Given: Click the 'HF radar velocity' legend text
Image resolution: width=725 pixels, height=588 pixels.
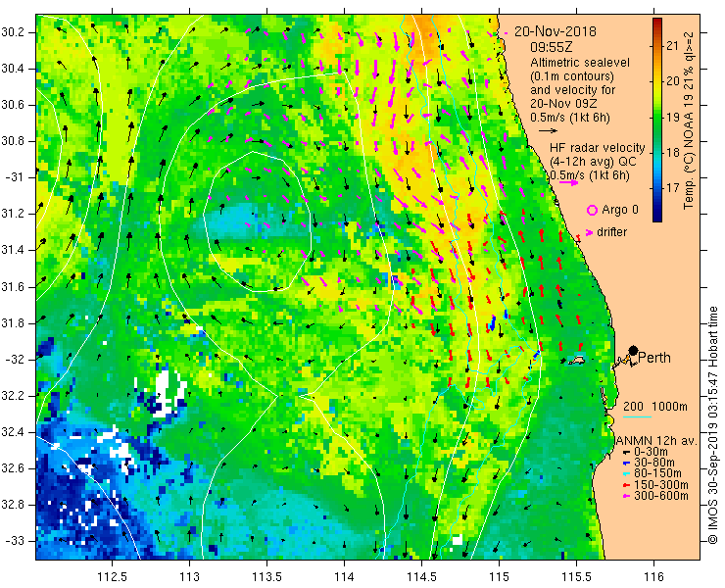Looking at the screenshot, I should pyautogui.click(x=598, y=148).
